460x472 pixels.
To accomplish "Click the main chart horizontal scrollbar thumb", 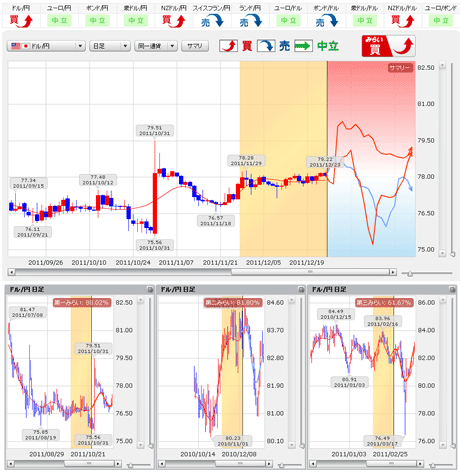I will coord(310,272).
